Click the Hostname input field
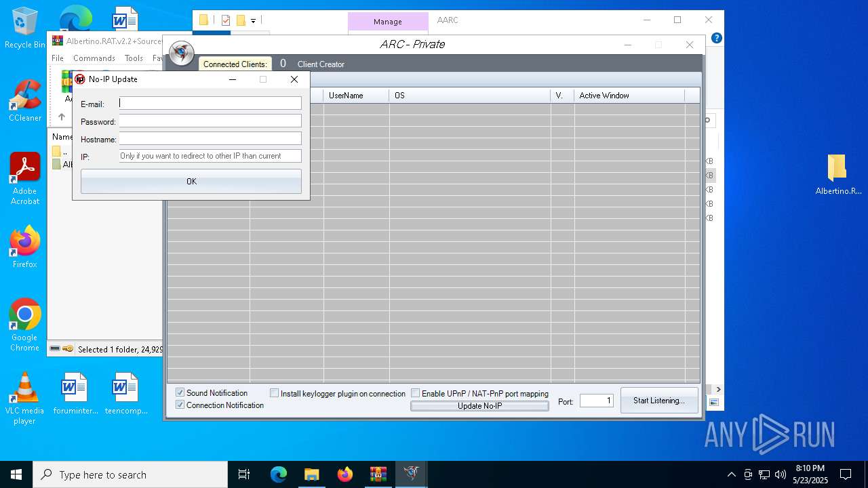868x488 pixels. coord(210,138)
